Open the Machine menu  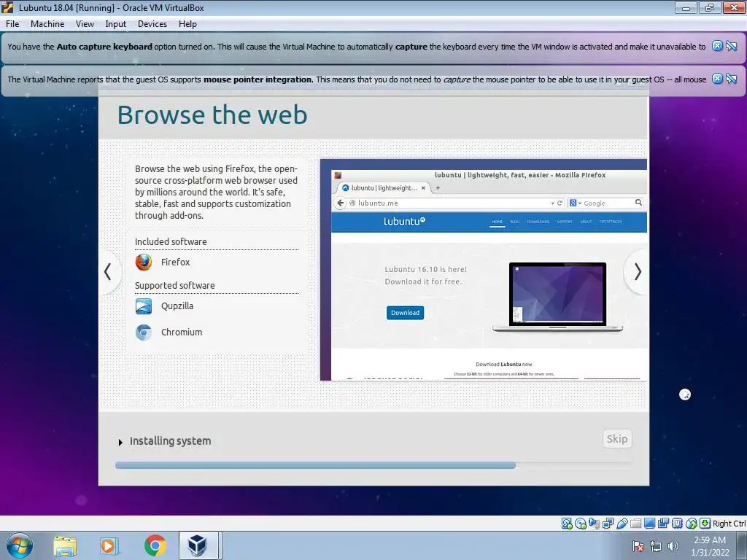[47, 24]
